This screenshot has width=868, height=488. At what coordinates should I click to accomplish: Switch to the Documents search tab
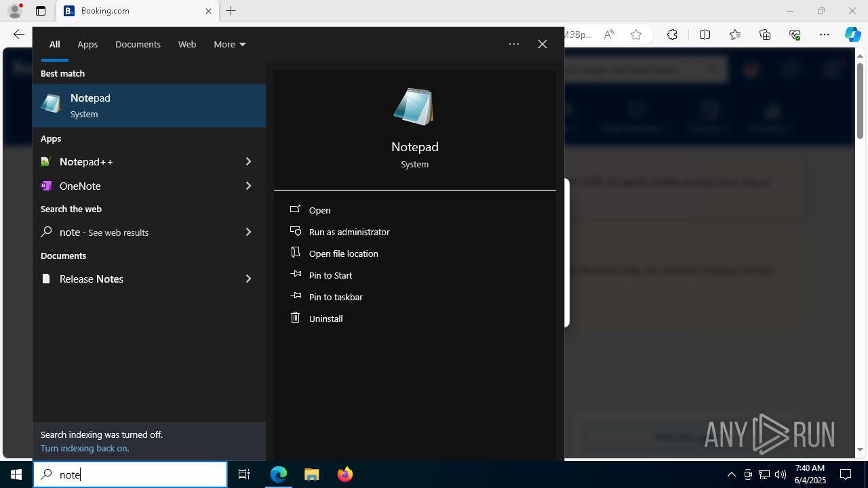point(138,44)
